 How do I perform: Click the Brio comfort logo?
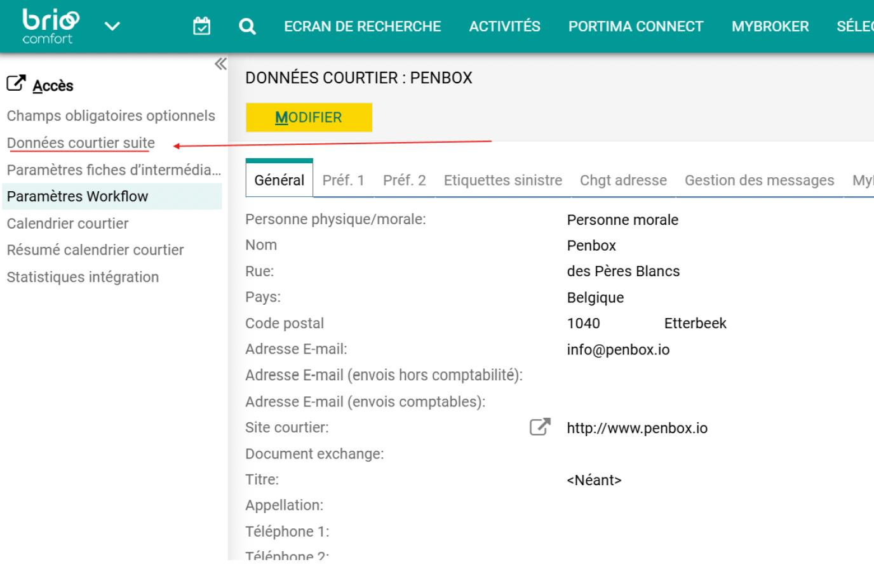point(51,26)
